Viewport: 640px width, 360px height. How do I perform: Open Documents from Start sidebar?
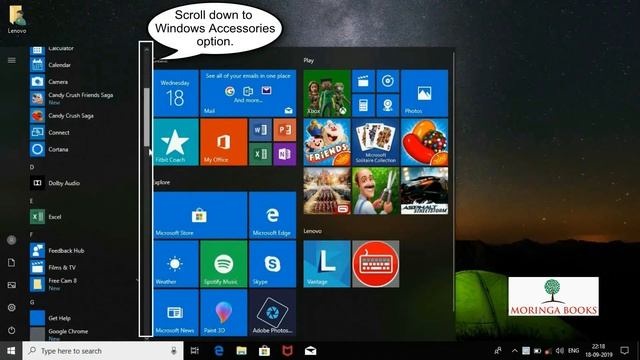tap(11, 262)
